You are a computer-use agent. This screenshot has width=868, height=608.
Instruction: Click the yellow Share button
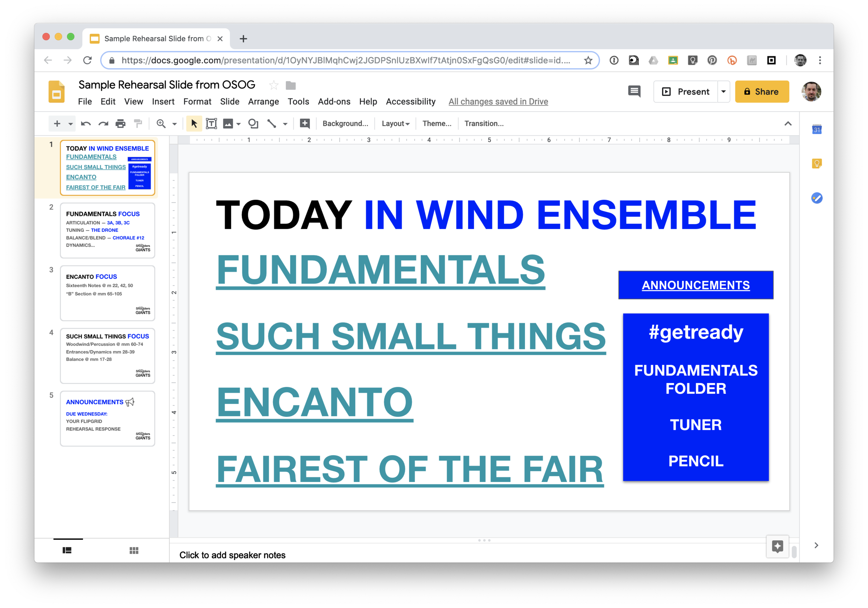pos(762,92)
